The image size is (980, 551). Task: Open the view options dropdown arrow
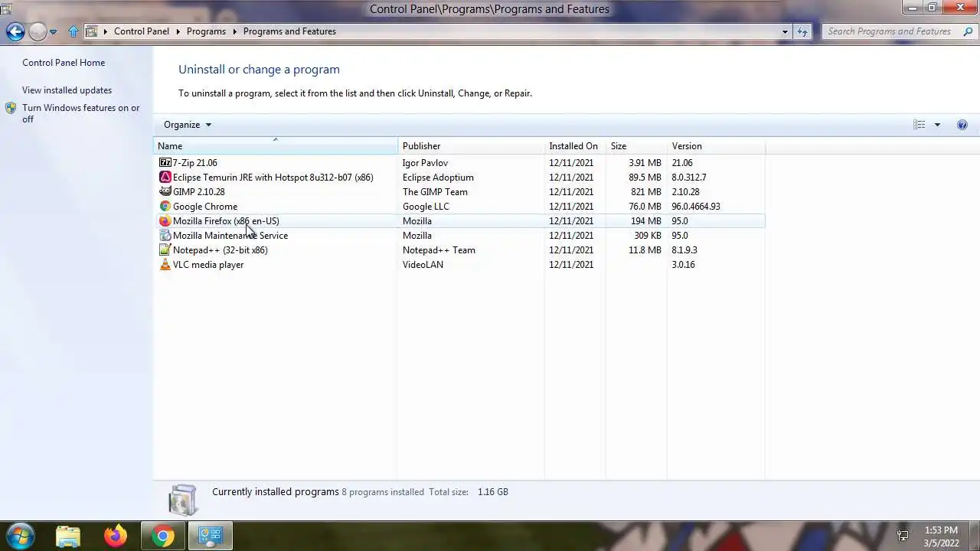(937, 125)
